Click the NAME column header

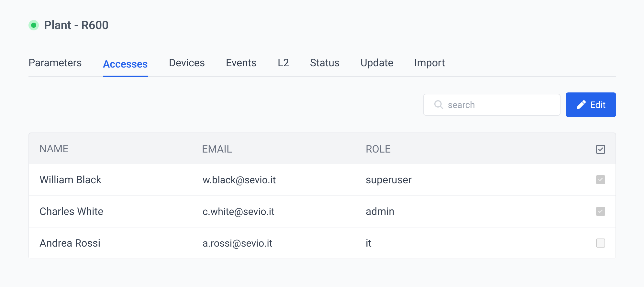click(54, 149)
